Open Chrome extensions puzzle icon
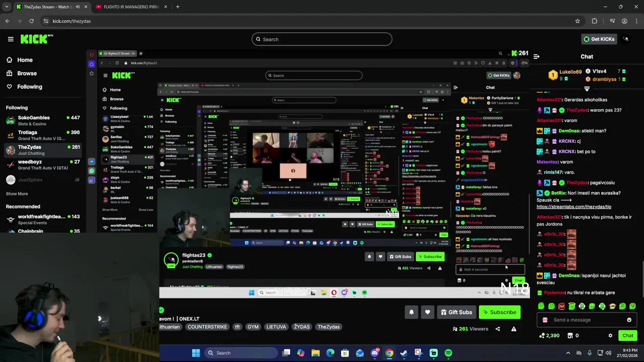 click(595, 21)
